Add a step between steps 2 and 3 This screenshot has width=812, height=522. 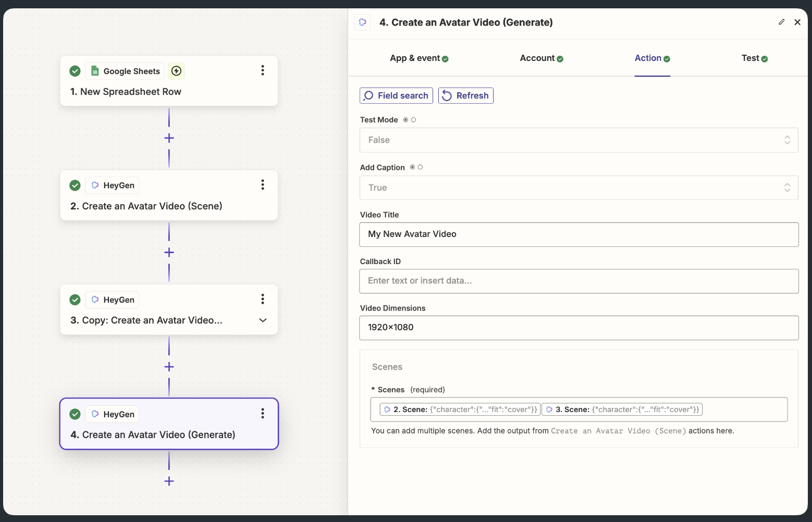click(x=169, y=253)
